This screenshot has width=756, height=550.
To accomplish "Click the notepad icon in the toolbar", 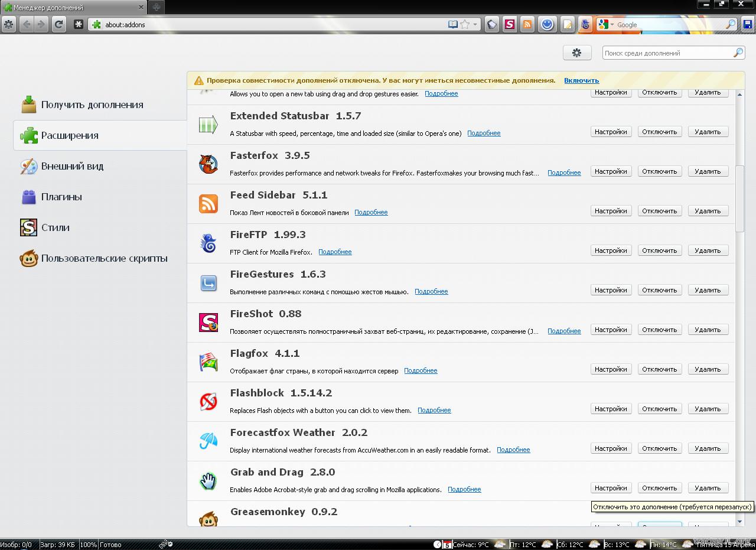I will [x=567, y=24].
